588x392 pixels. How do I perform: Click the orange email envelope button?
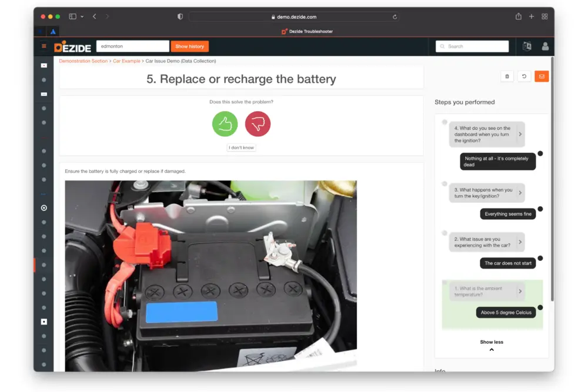coord(542,76)
